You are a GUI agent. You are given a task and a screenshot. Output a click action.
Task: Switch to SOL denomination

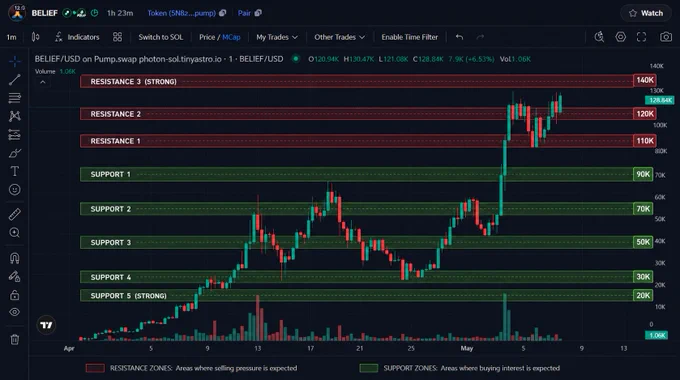pos(160,37)
